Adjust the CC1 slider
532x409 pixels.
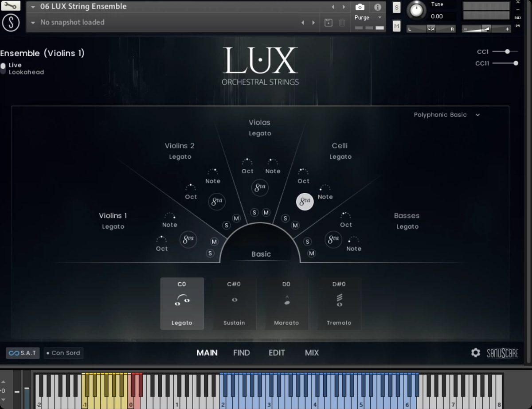click(x=505, y=52)
